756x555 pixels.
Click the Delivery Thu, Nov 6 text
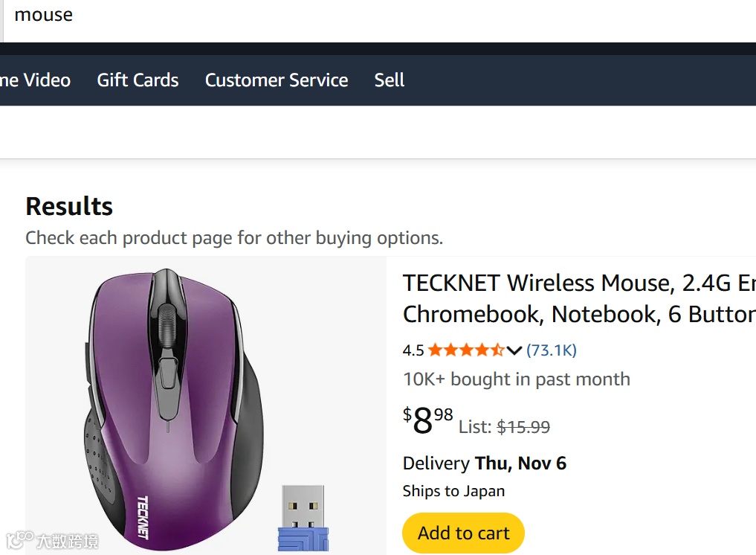tap(485, 463)
